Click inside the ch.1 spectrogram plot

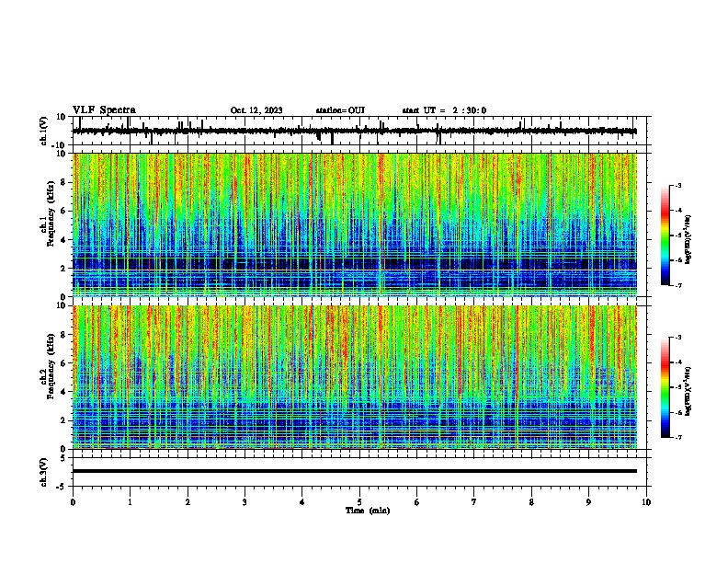[355, 224]
